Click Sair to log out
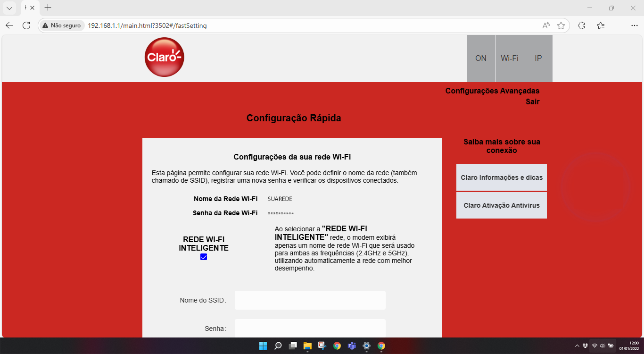This screenshot has width=644, height=354. (532, 101)
